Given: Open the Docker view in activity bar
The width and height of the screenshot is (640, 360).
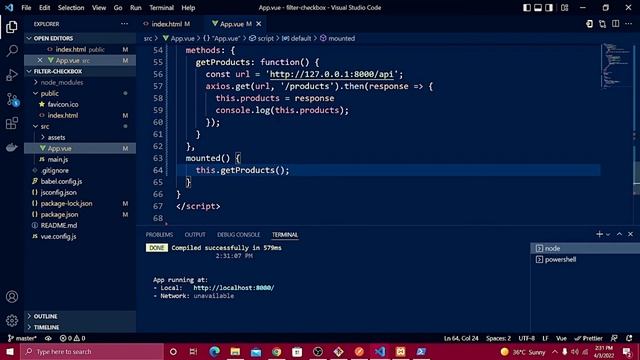Looking at the screenshot, I should click(12, 147).
